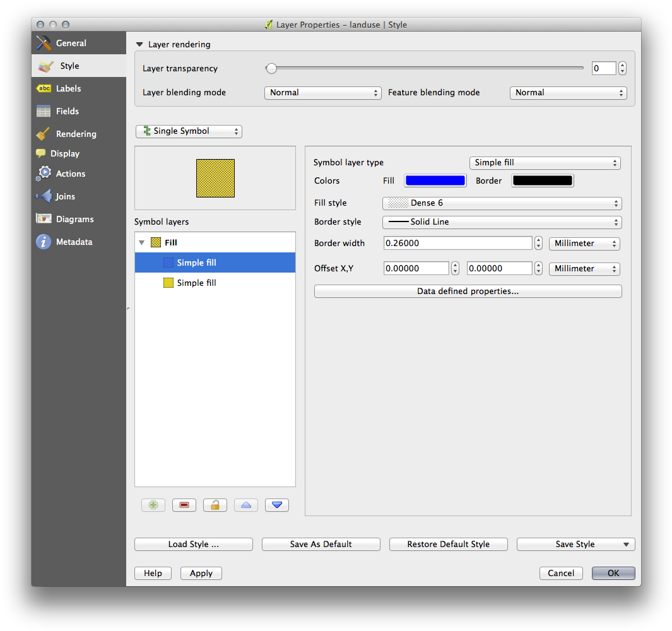Click the Border width input field

pos(457,244)
